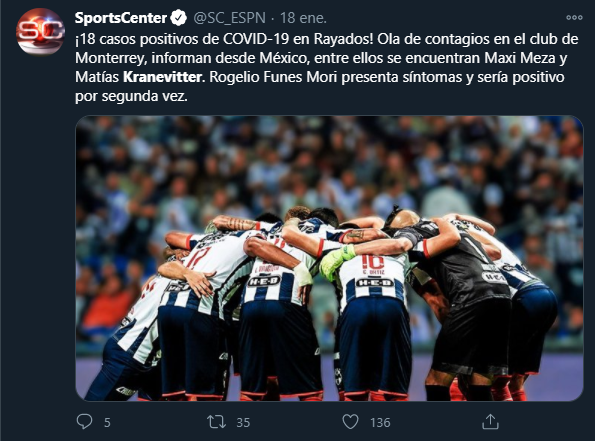
Task: Retweet this SportsCenter post
Action: (216, 422)
